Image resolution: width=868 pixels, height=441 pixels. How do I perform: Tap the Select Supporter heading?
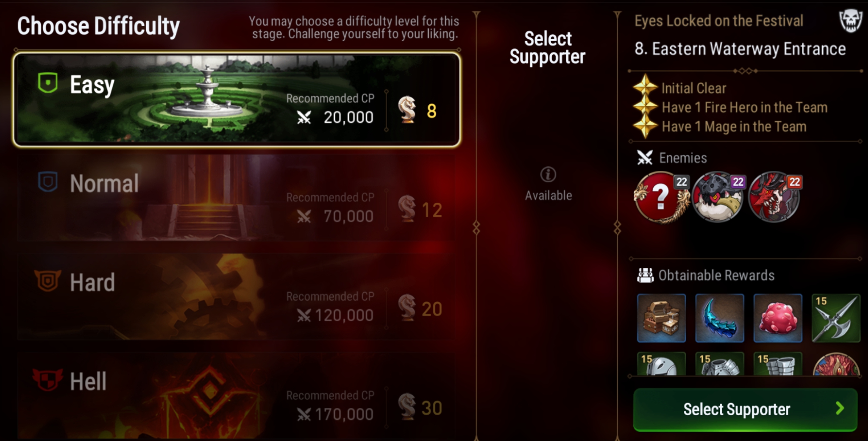pos(547,48)
